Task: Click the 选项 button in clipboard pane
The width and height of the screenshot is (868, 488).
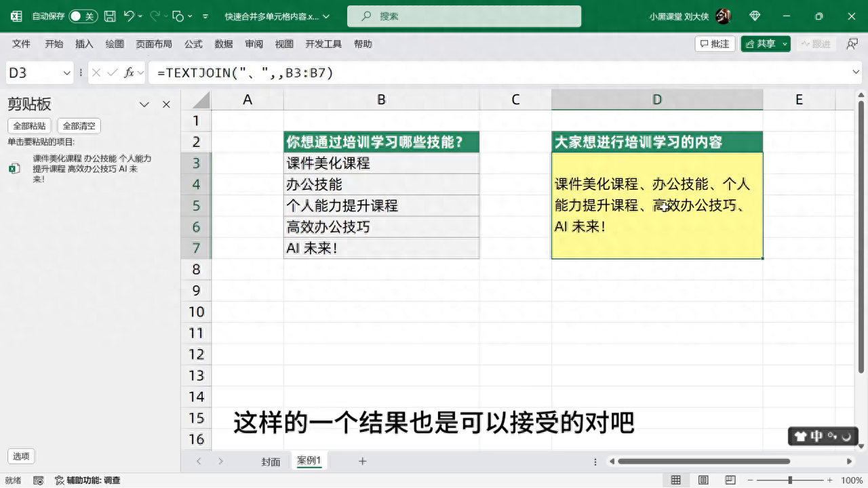Action: (x=21, y=456)
